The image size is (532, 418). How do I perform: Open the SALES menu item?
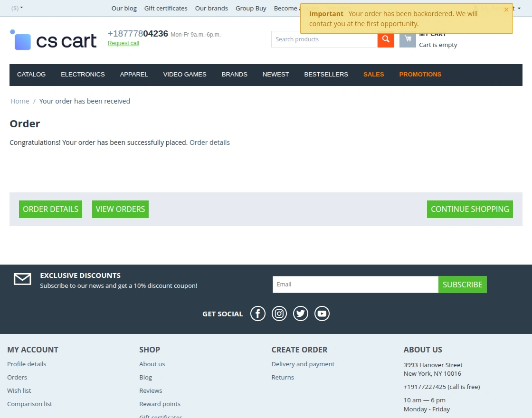coord(373,74)
